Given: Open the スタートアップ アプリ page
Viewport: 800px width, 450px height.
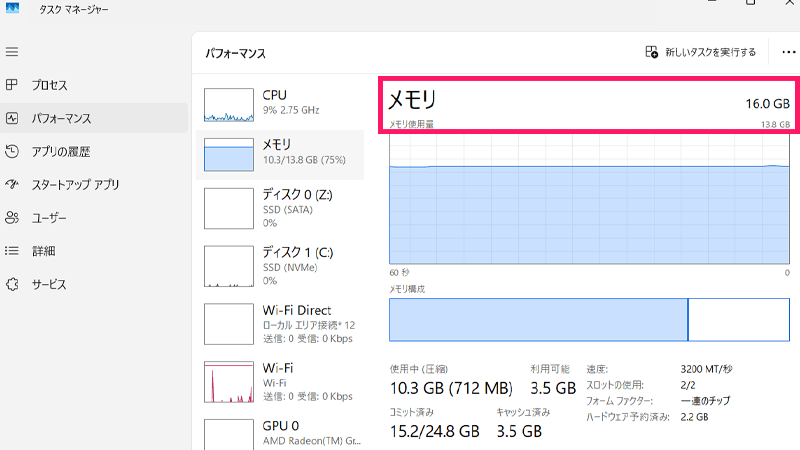Looking at the screenshot, I should pyautogui.click(x=75, y=184).
